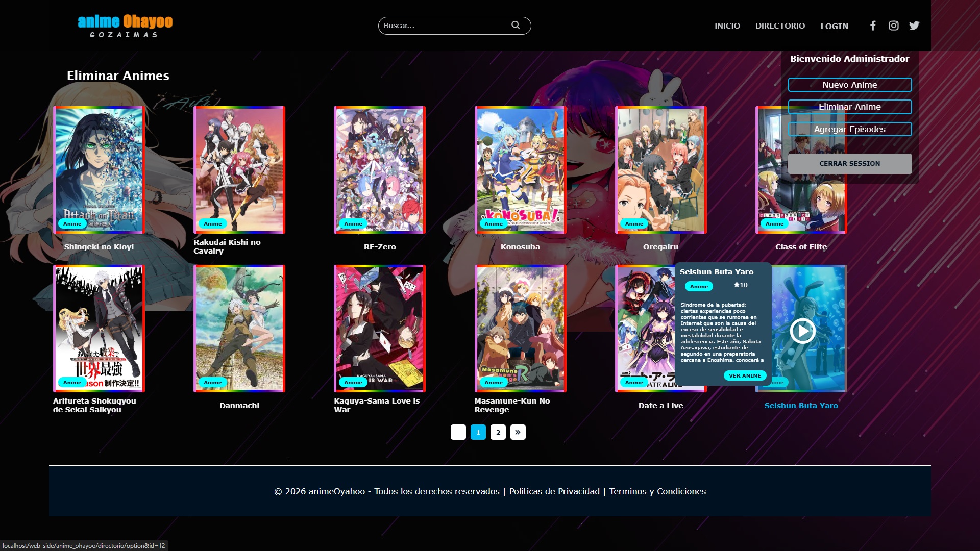Open the Instagram icon link
Screen dimensions: 980x551
coord(893,26)
